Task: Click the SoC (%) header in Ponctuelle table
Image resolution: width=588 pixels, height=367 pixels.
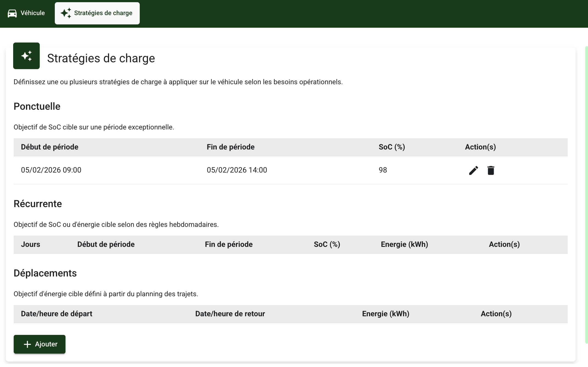Action: [392, 147]
